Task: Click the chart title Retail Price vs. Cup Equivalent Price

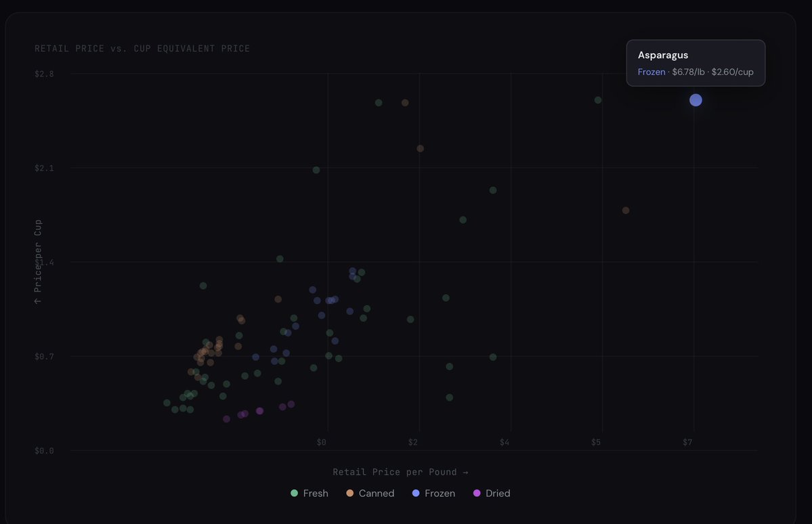Action: [x=142, y=49]
